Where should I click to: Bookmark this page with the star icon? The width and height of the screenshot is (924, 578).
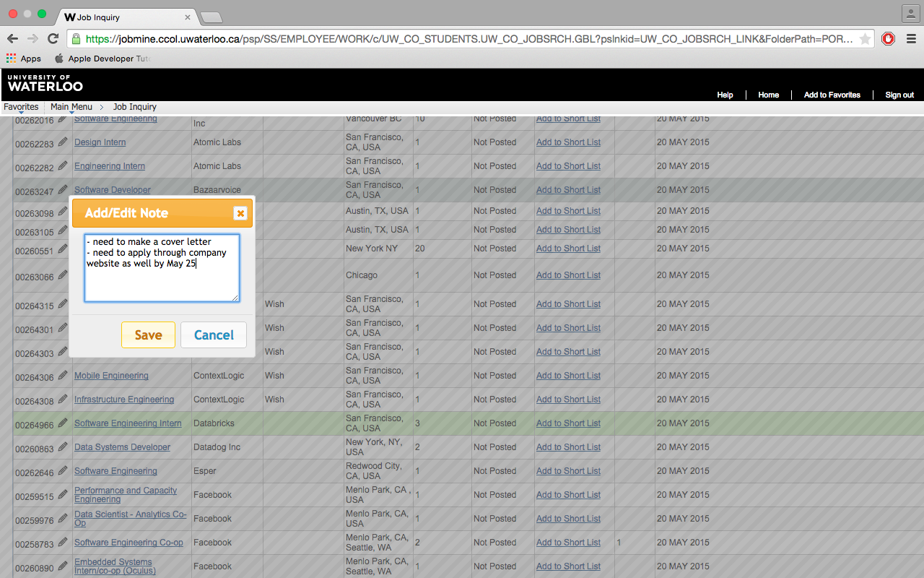pos(865,39)
